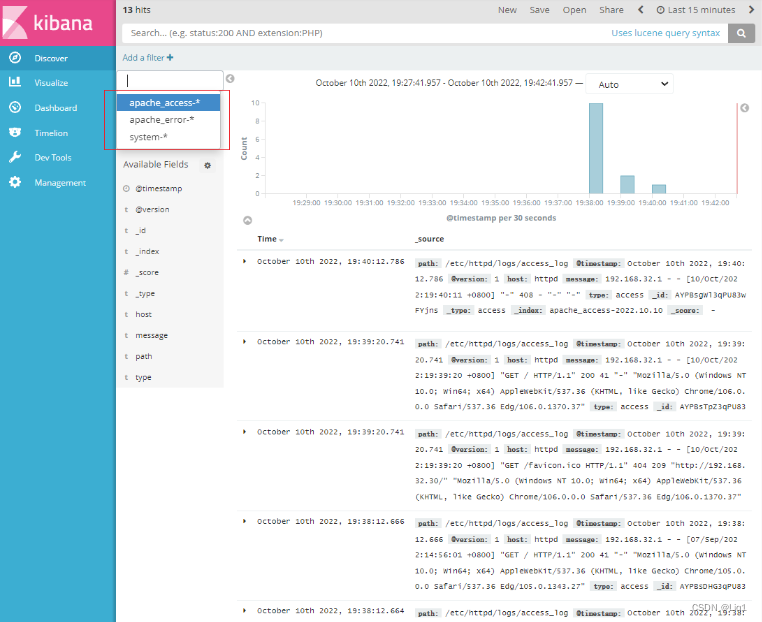Open the Visualize bar chart icon

[x=15, y=82]
